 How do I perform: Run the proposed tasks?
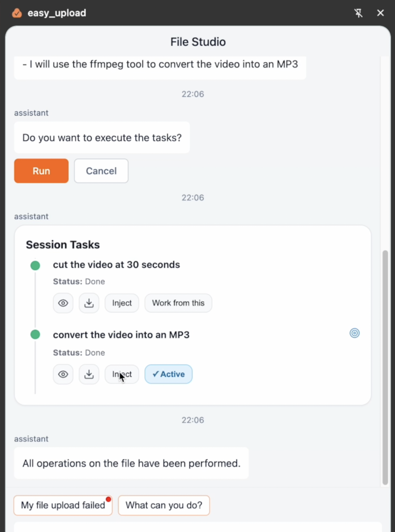pos(41,171)
